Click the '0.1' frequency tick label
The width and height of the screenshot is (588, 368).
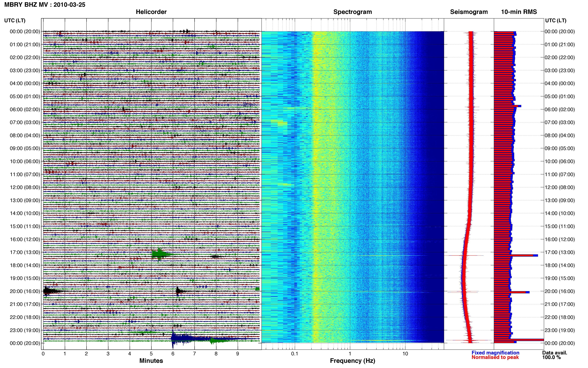(x=295, y=354)
